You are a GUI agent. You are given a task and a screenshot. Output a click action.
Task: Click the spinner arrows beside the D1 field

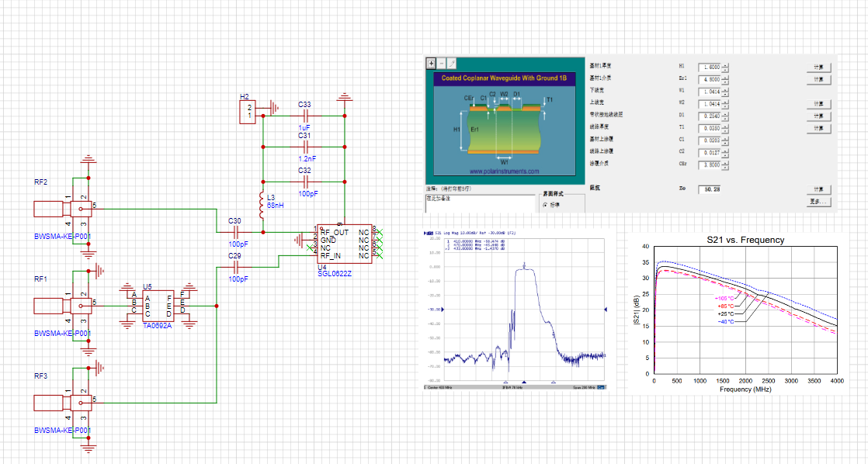725,116
